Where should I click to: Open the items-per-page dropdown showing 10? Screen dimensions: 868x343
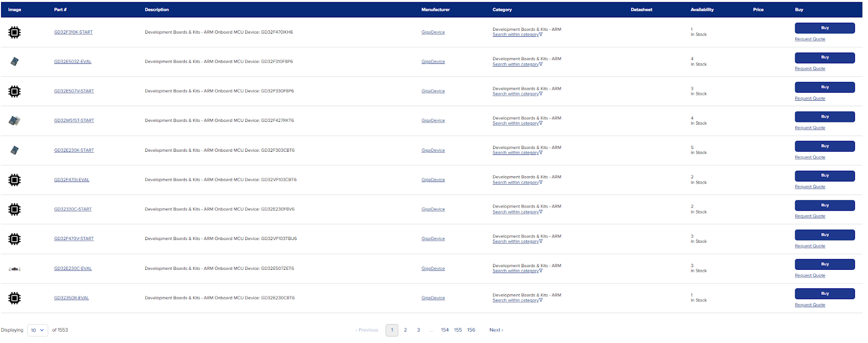(37, 330)
